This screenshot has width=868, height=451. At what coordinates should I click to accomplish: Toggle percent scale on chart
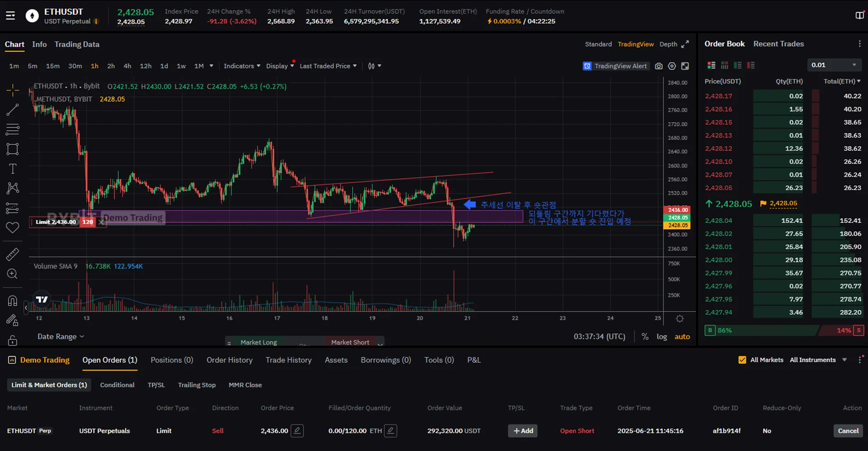(645, 337)
